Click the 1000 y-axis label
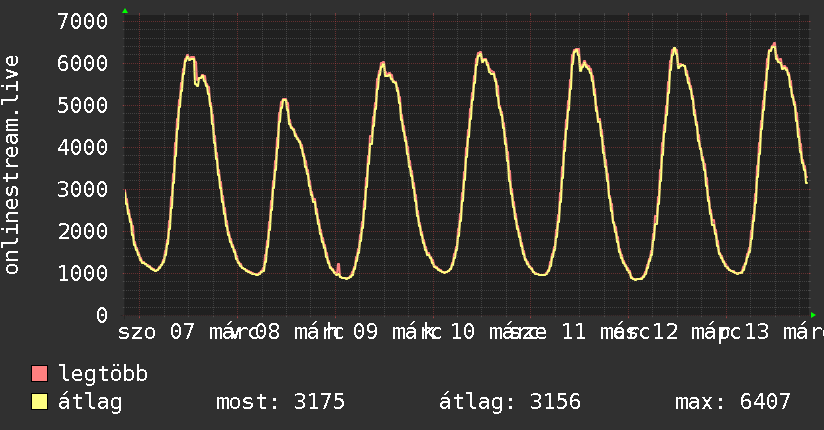The image size is (824, 430). click(x=83, y=273)
